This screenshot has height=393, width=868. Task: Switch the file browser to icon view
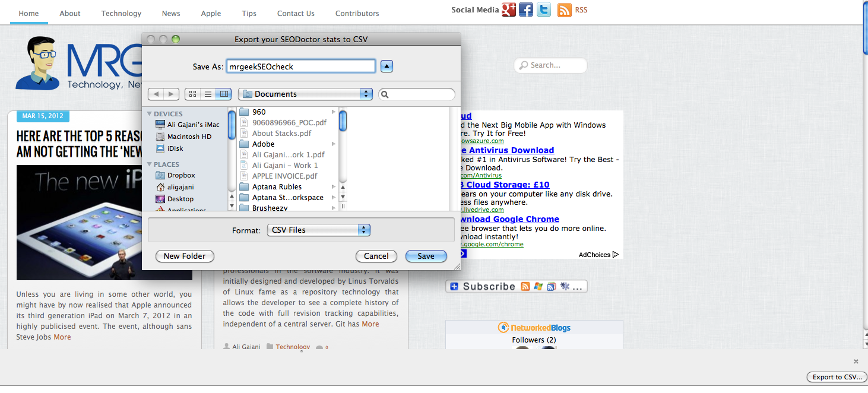192,94
